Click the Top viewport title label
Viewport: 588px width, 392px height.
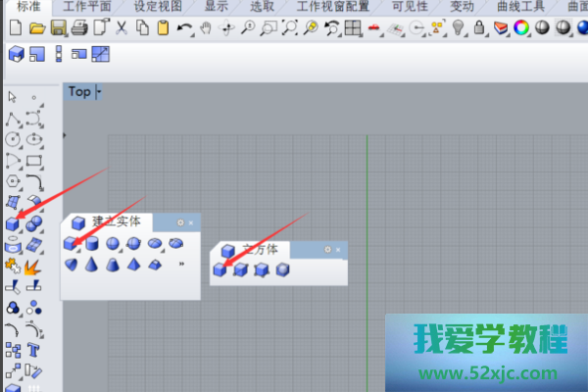79,92
